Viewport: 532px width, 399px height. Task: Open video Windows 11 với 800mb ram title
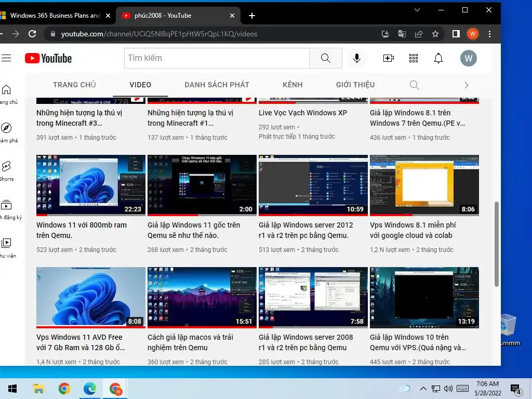pos(82,230)
